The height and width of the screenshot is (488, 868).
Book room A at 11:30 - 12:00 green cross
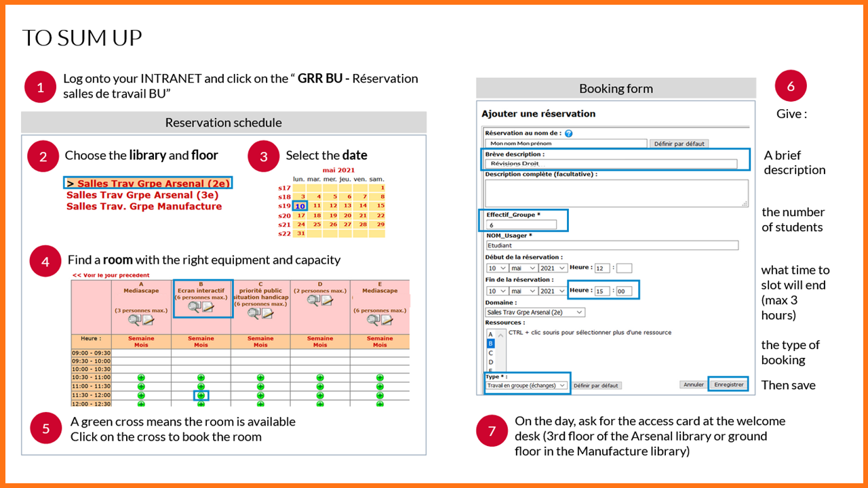[141, 395]
